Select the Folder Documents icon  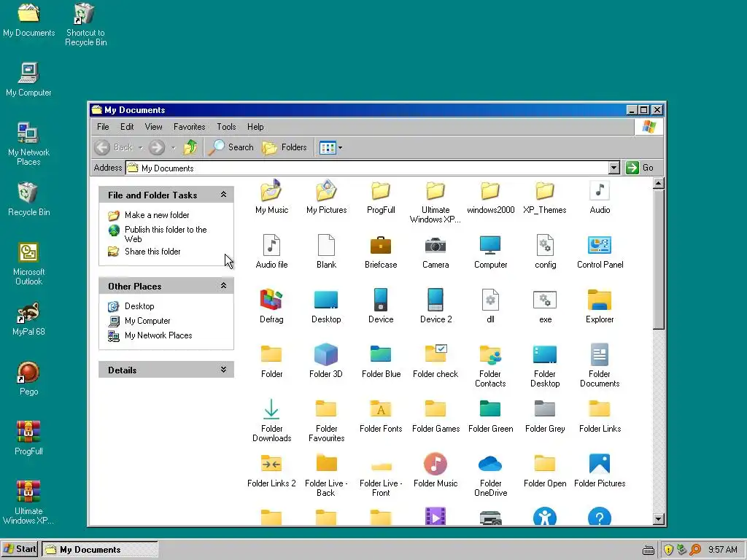(600, 355)
